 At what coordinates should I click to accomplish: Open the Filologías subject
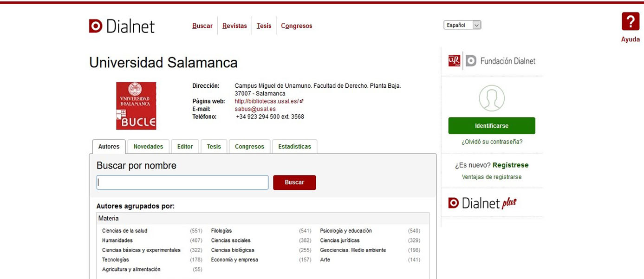pyautogui.click(x=221, y=231)
